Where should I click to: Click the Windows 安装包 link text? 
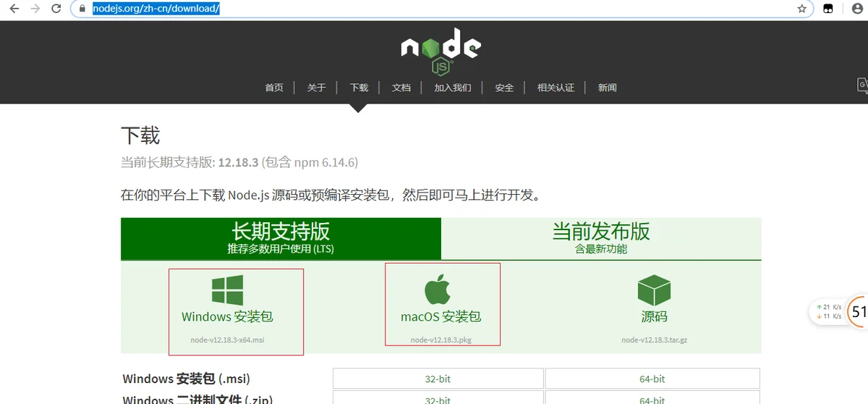227,316
